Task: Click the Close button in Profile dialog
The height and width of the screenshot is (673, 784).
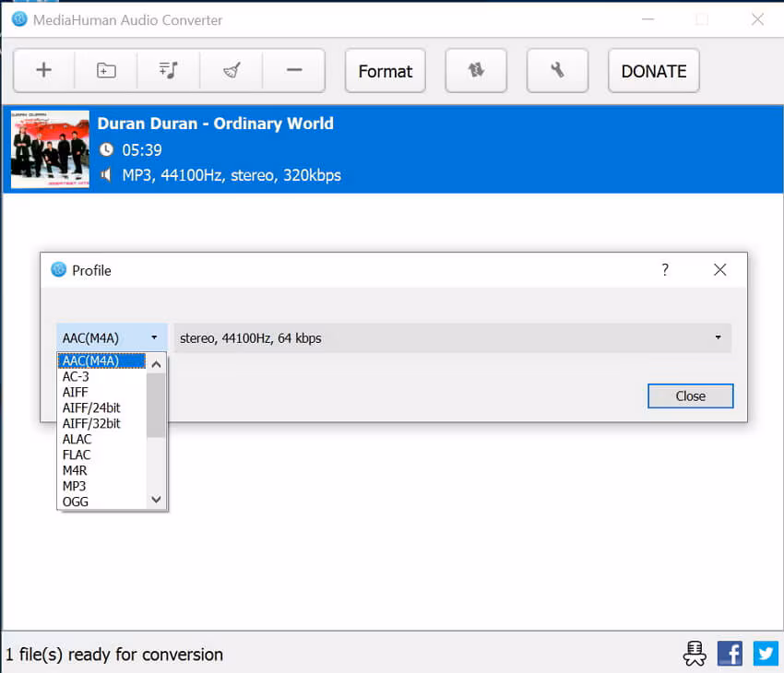Action: 691,396
